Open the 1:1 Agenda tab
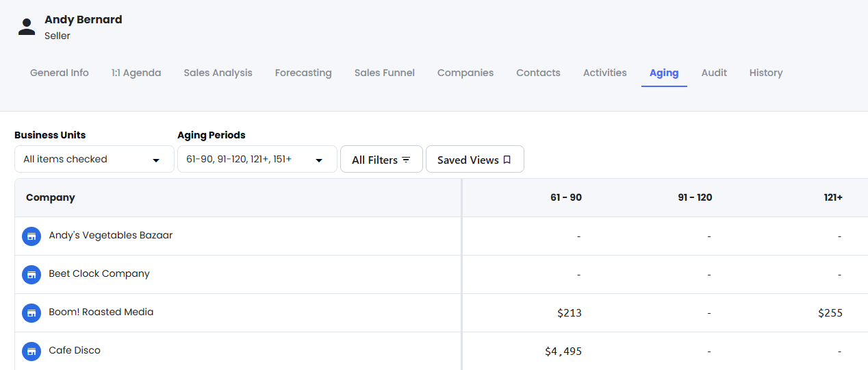The height and width of the screenshot is (370, 868). coord(136,73)
